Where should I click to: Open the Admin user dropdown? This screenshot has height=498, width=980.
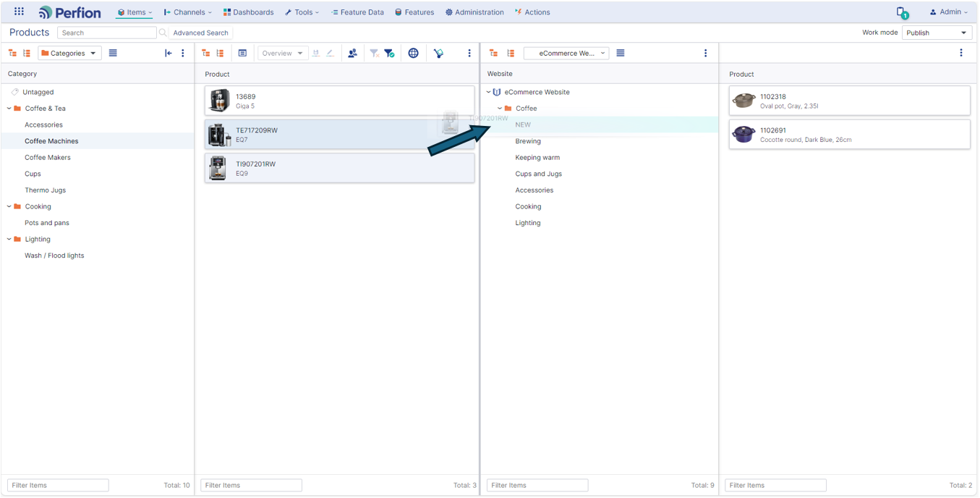click(948, 12)
